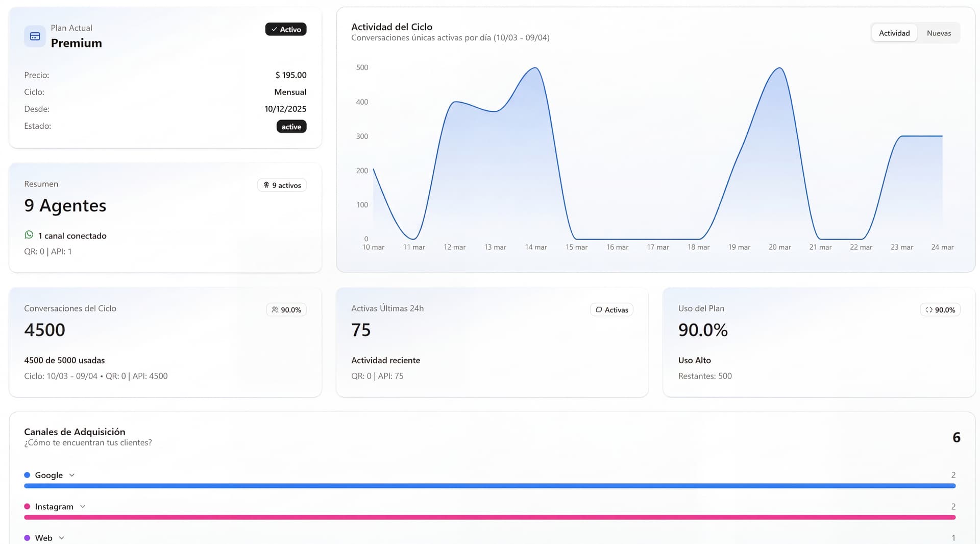Expand the Google channel chevron
Screen dimensions: 980x544
[72, 475]
